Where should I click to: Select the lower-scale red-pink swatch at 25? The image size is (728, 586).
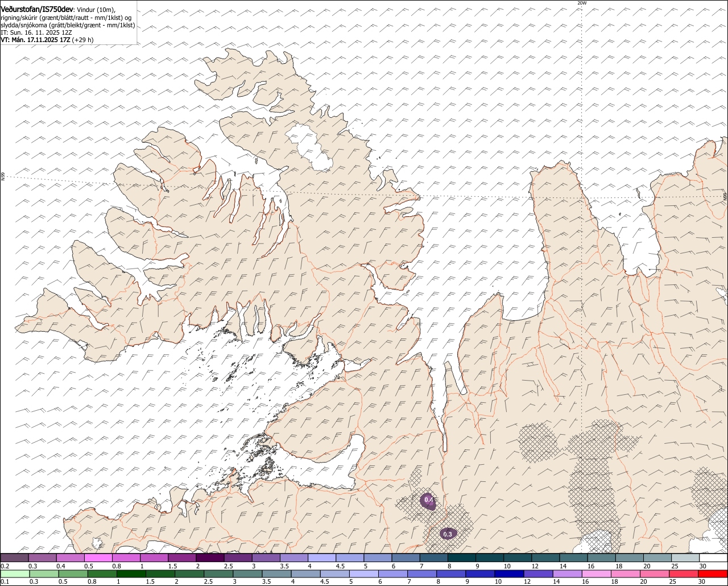(x=684, y=573)
